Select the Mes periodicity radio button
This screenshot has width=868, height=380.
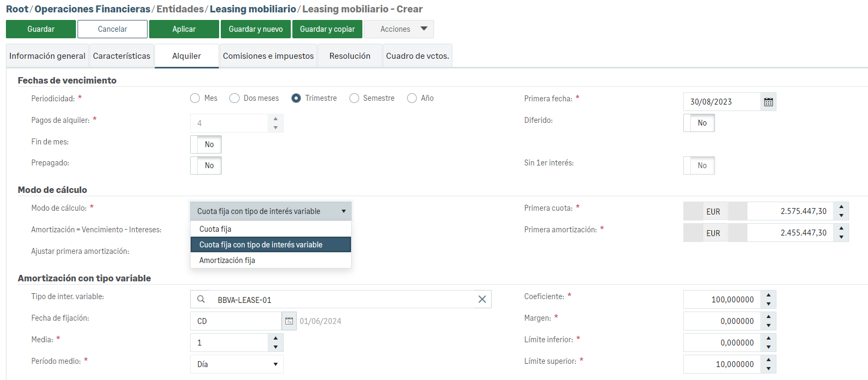pyautogui.click(x=195, y=98)
